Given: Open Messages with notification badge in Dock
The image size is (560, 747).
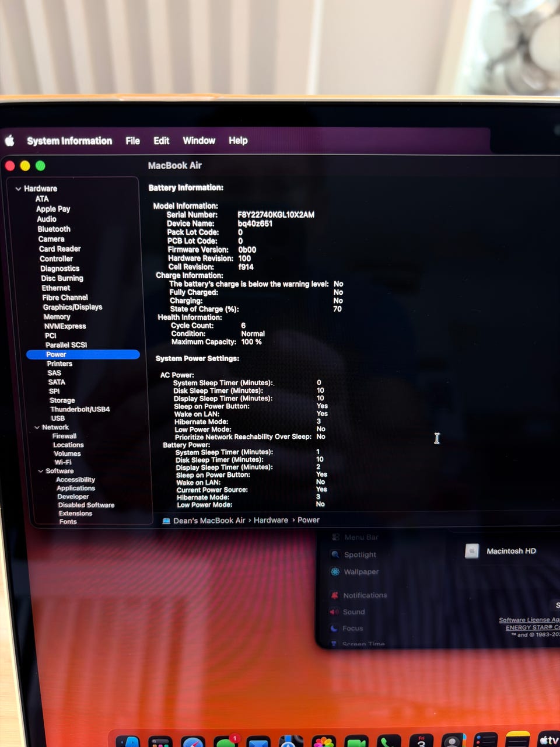Looking at the screenshot, I should pos(226,741).
